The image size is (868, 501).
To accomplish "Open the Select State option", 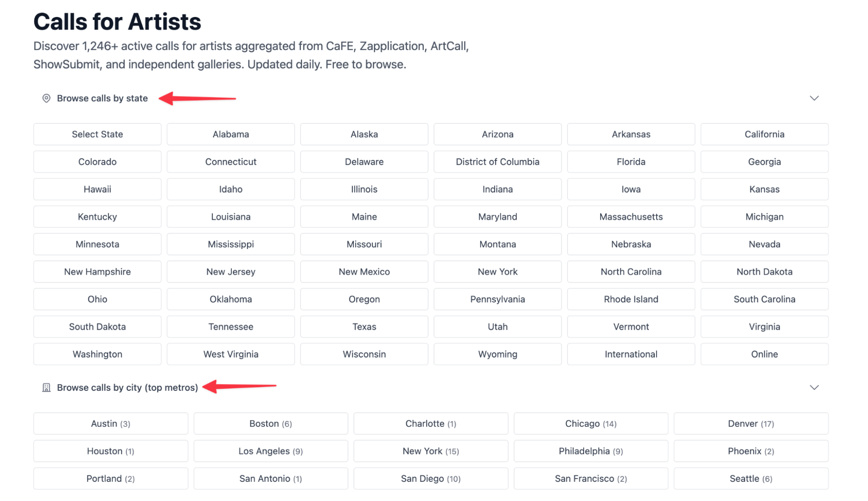I will [x=97, y=134].
